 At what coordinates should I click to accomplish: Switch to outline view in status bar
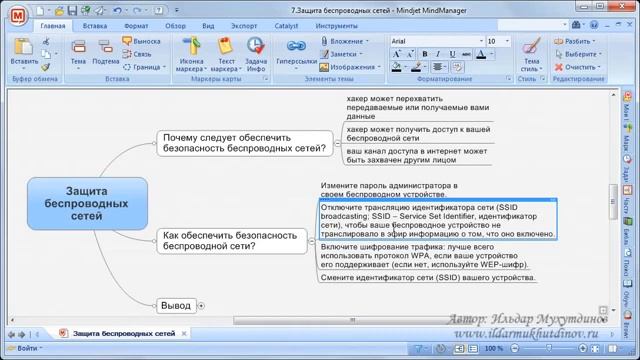click(473, 349)
